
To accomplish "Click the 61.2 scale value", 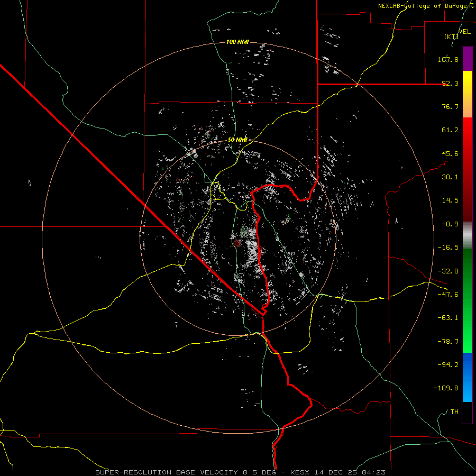I will 450,130.
